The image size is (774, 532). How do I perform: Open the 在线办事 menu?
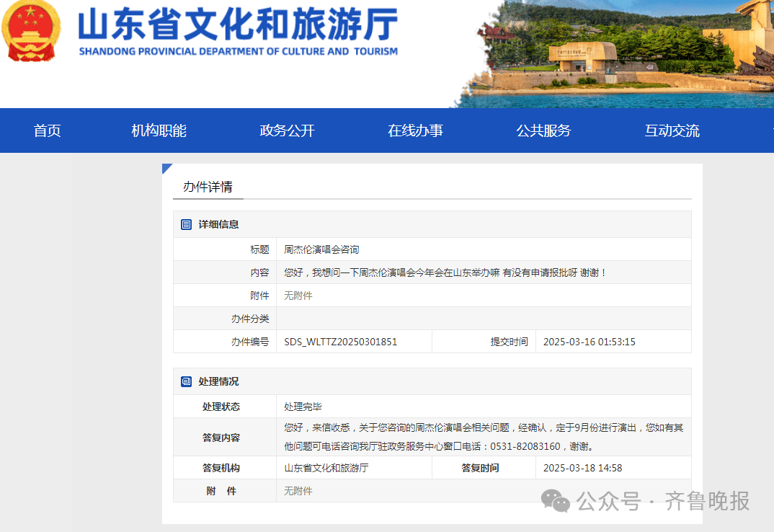pyautogui.click(x=416, y=130)
